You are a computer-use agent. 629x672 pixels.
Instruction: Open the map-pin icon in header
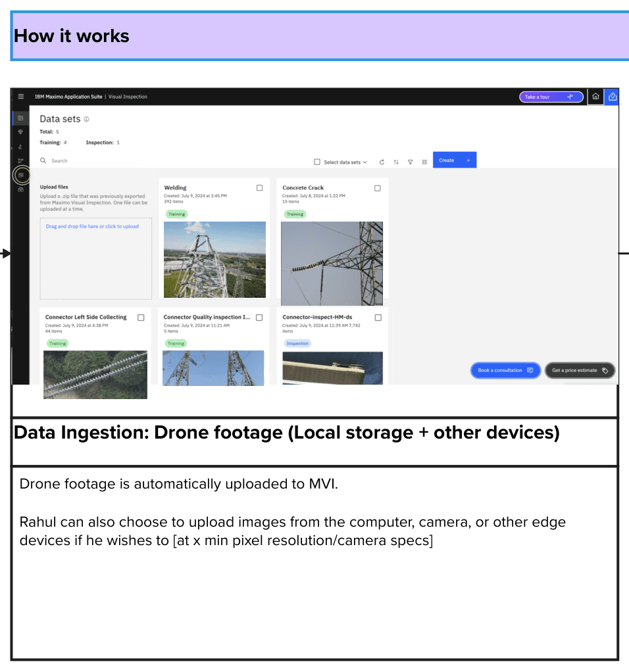point(613,97)
